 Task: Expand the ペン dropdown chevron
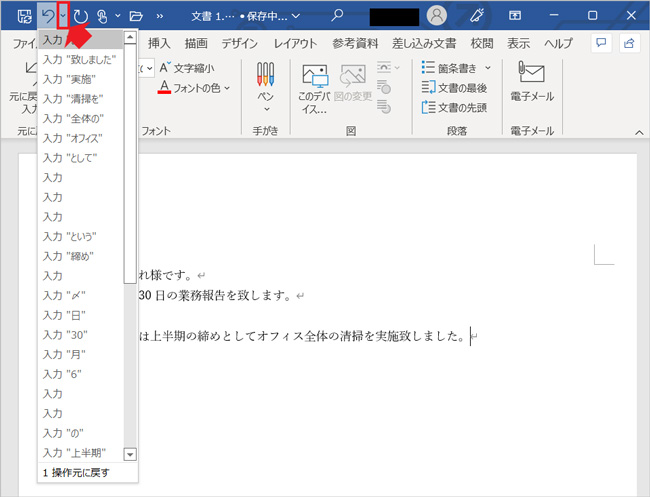[267, 109]
